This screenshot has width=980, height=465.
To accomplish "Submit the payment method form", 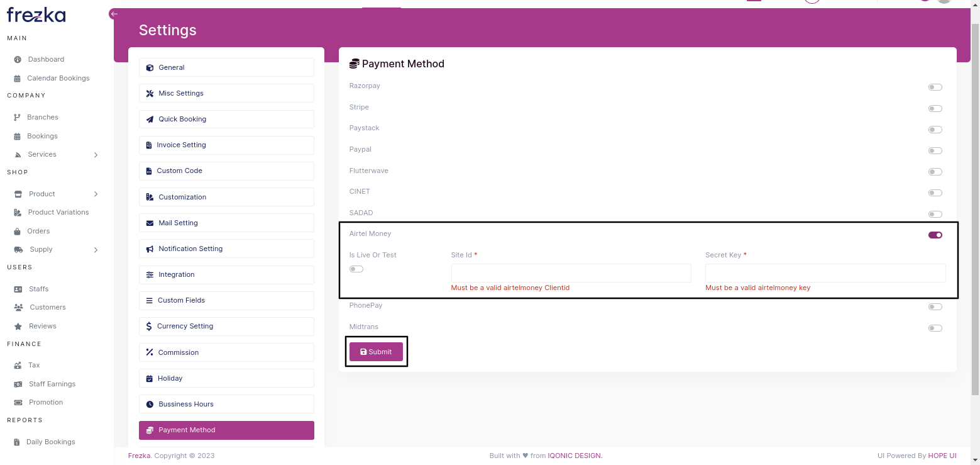I will (x=376, y=352).
